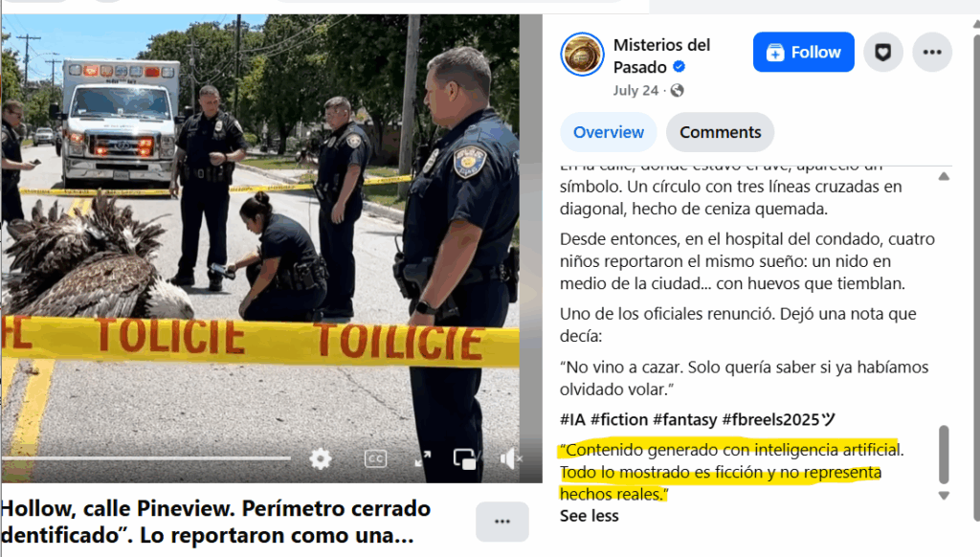
Task: Open the caption three-dot options button
Action: pos(501,522)
